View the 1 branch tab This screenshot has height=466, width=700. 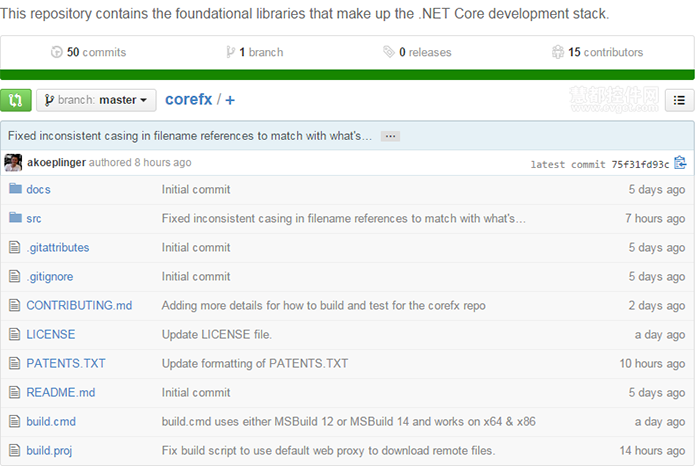[x=254, y=52]
